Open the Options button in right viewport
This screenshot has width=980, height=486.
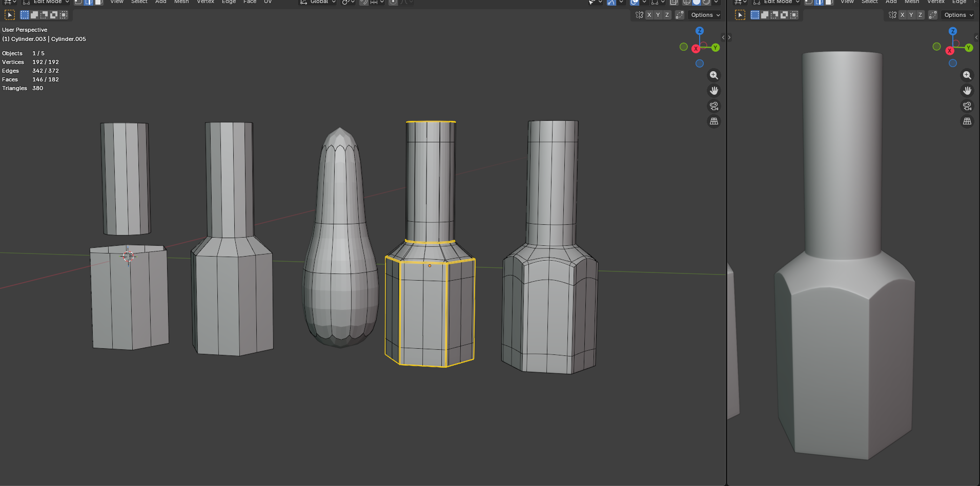click(x=958, y=15)
